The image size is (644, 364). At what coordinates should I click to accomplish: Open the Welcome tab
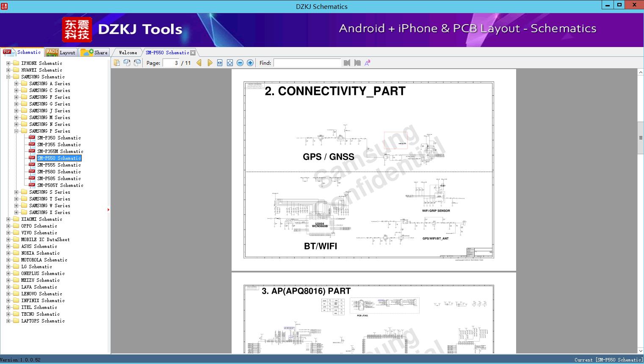(x=128, y=53)
